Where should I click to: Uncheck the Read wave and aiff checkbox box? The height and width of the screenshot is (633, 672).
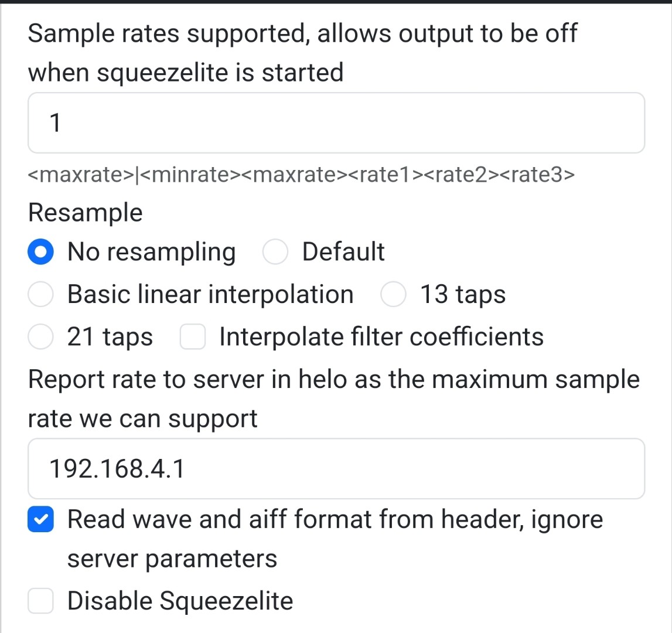coord(41,520)
